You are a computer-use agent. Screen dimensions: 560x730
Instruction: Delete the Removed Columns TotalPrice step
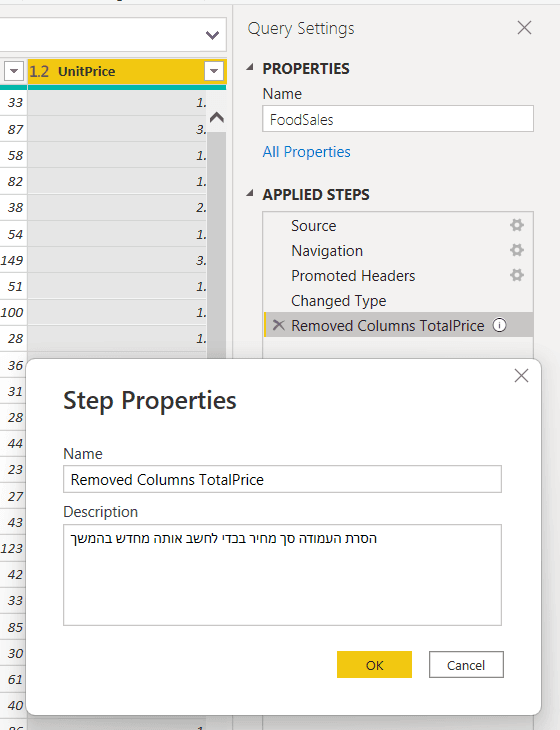[278, 325]
